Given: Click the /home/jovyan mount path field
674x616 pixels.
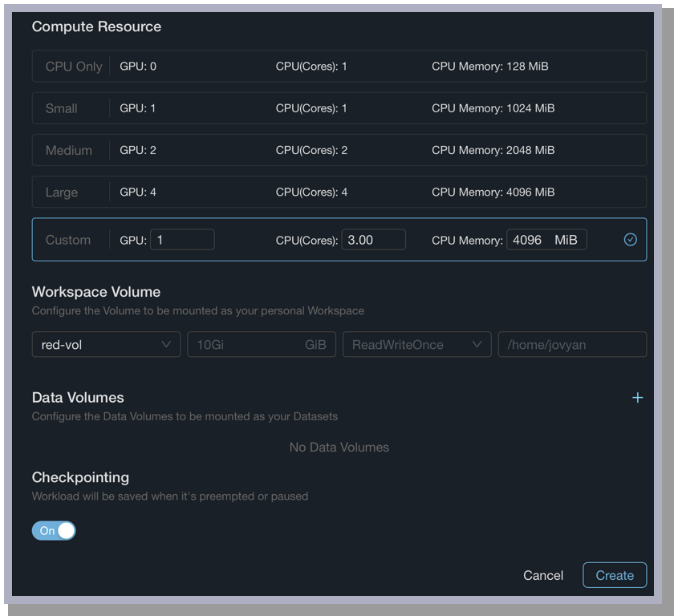Looking at the screenshot, I should pyautogui.click(x=571, y=345).
